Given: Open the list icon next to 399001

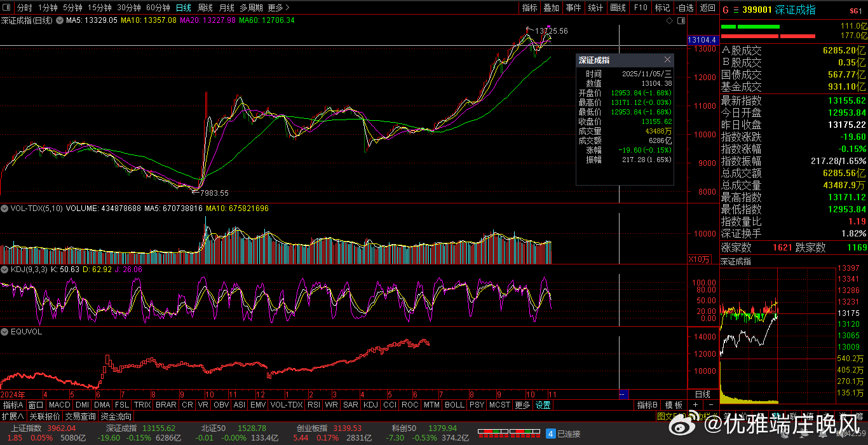Looking at the screenshot, I should (736, 10).
